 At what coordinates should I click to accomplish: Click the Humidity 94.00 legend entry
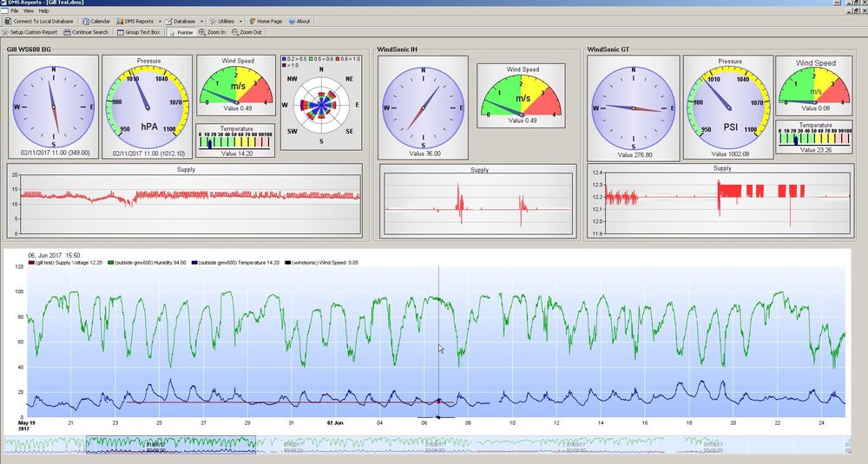147,263
